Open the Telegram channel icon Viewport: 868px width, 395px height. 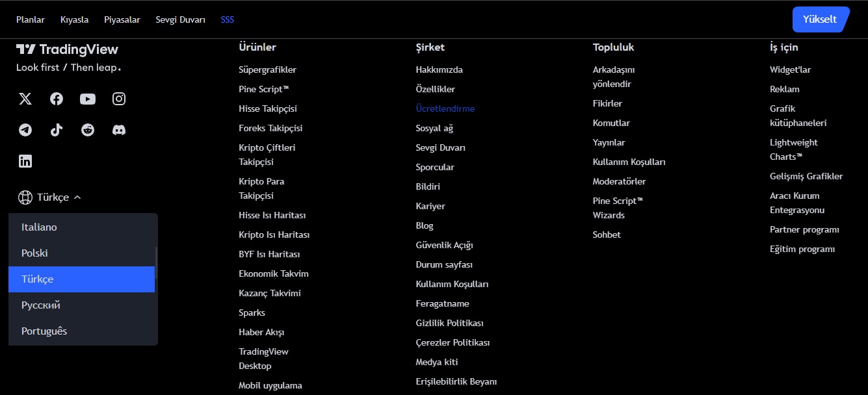click(x=25, y=130)
